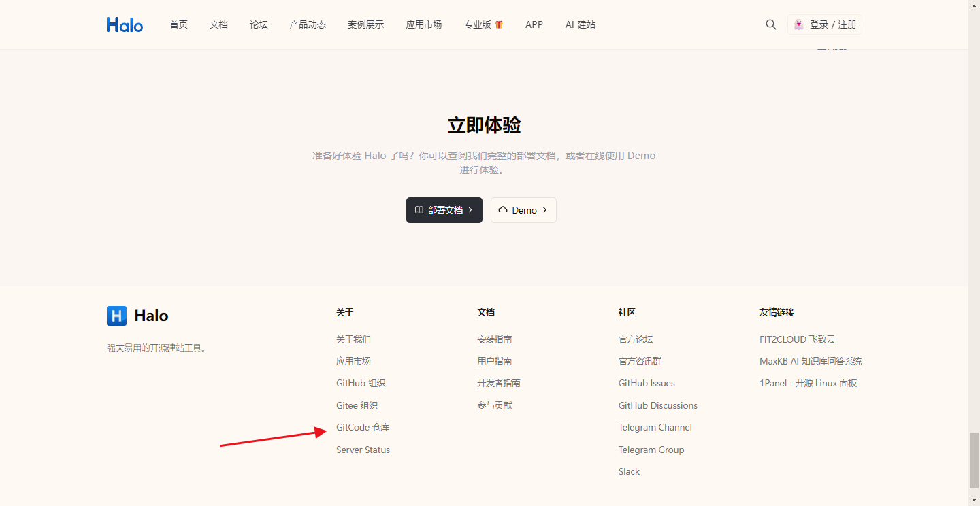Open 应用市场 in the top navigation
Viewport: 980px width, 506px height.
point(424,24)
